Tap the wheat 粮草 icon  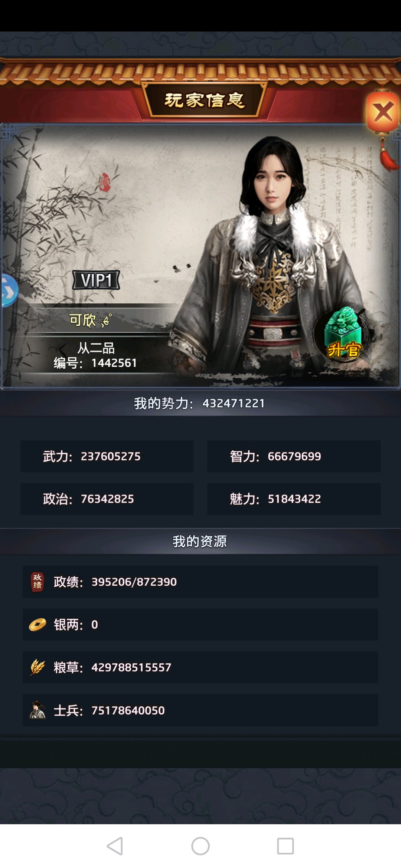tap(38, 667)
